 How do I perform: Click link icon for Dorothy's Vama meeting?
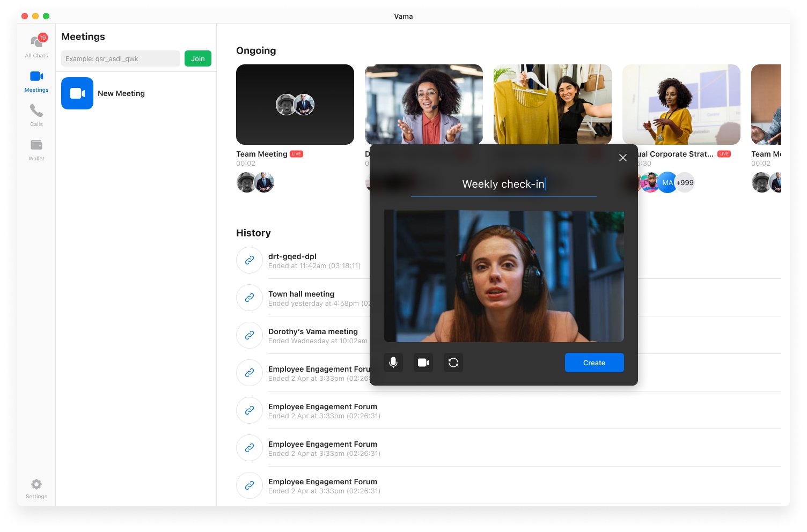pos(250,335)
